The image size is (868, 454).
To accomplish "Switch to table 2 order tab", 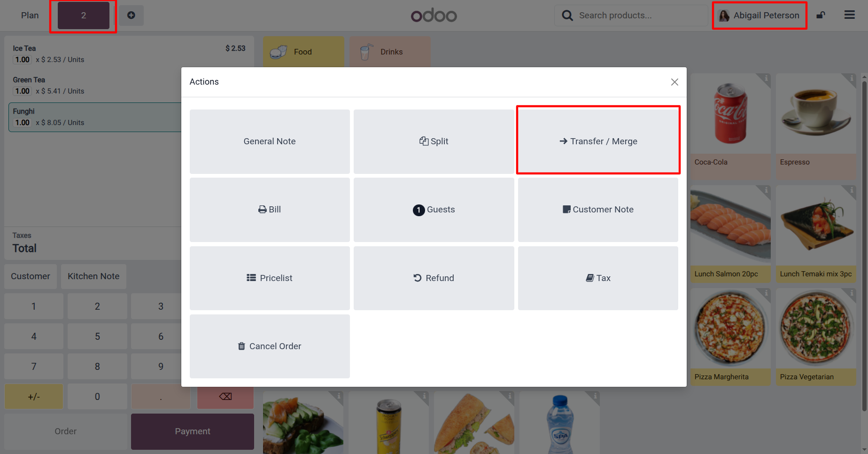I will pos(84,16).
